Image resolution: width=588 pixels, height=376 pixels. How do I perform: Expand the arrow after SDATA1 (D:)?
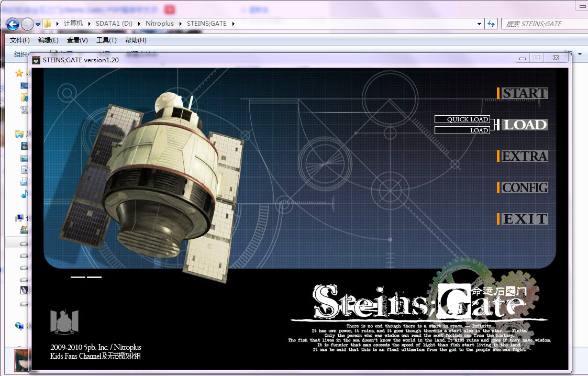(x=139, y=24)
